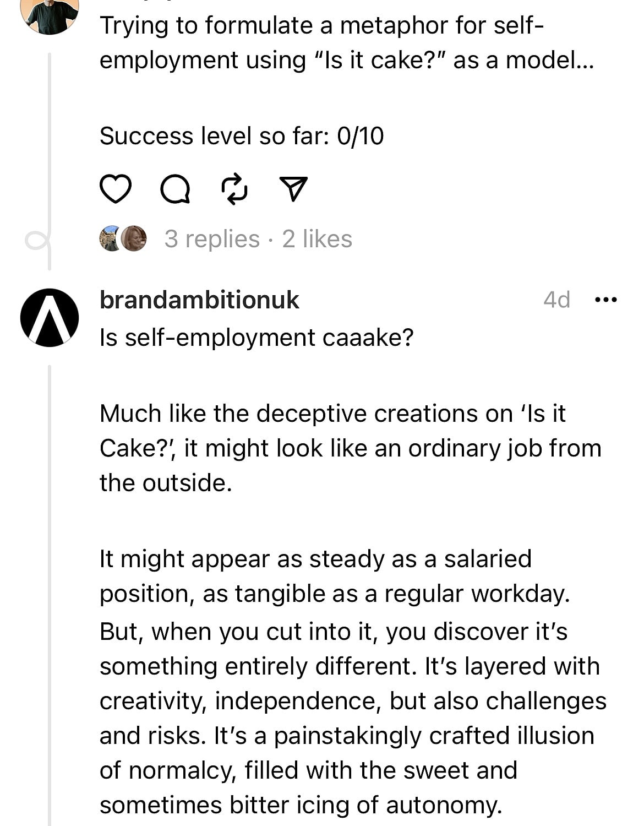
Task: Open the post text about 'Is it cake?' metaphor
Action: 347,43
